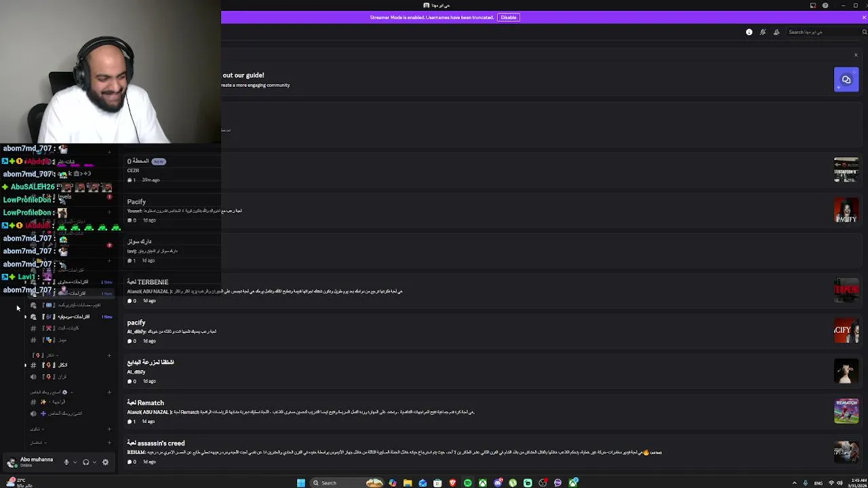Disable Streamer Mode from the banner
868x488 pixels.
[509, 17]
